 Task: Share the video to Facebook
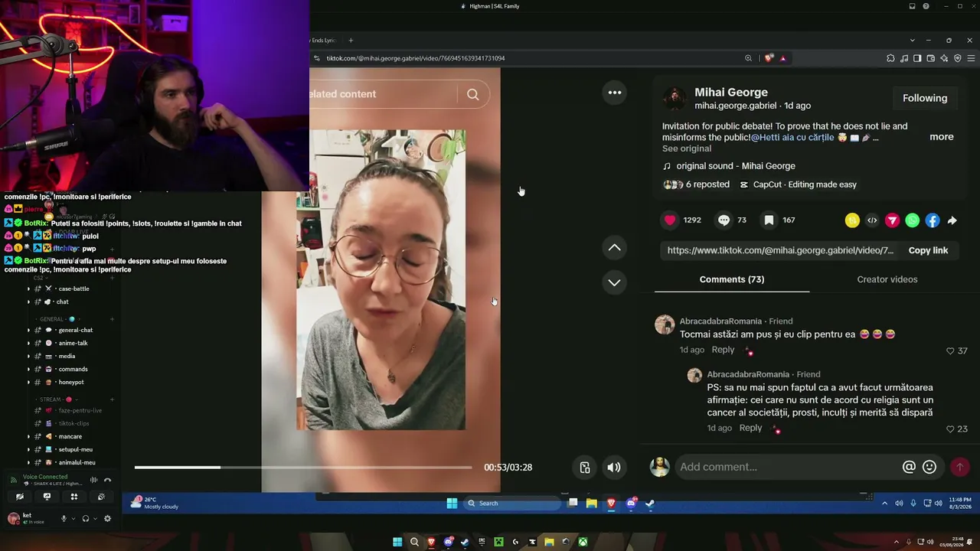932,220
